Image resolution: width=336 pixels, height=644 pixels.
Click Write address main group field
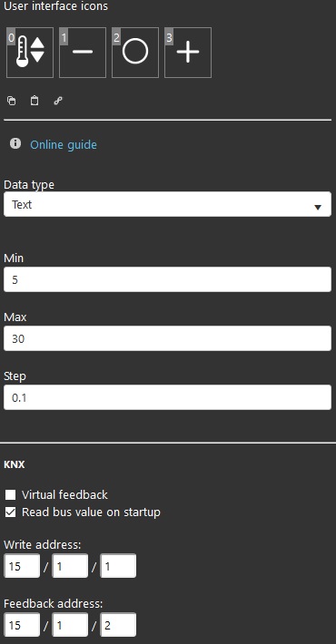[x=22, y=566]
